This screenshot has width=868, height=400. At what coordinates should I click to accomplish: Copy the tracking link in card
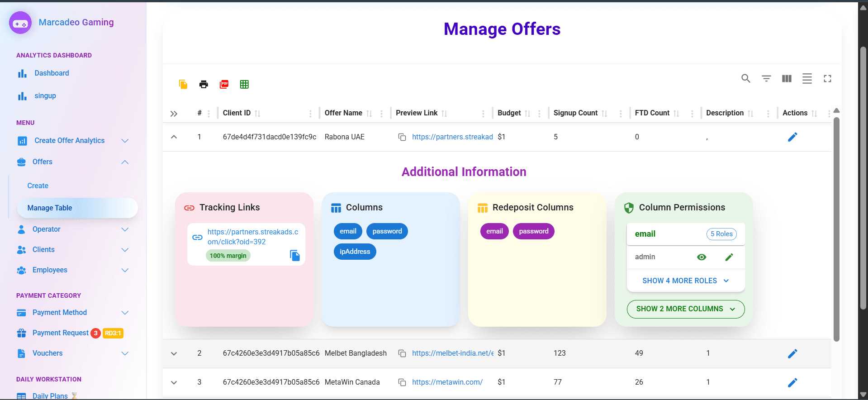295,256
